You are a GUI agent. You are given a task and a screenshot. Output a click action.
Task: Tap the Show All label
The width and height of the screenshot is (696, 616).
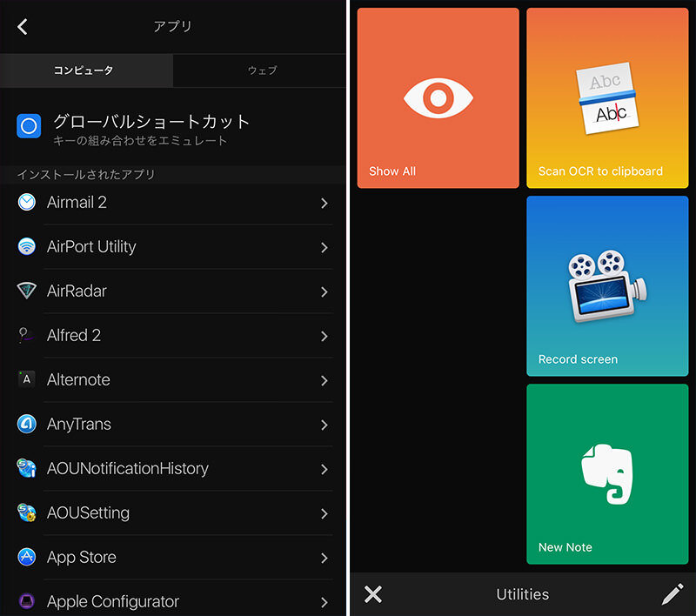(392, 171)
